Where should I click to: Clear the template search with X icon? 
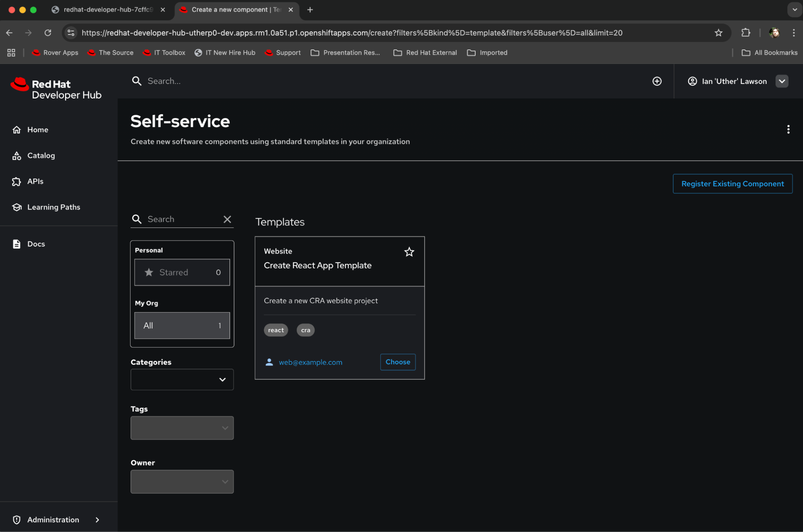pyautogui.click(x=227, y=219)
